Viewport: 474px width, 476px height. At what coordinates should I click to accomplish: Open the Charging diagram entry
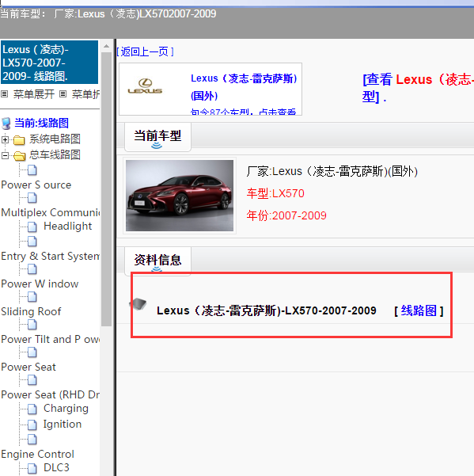(x=66, y=409)
